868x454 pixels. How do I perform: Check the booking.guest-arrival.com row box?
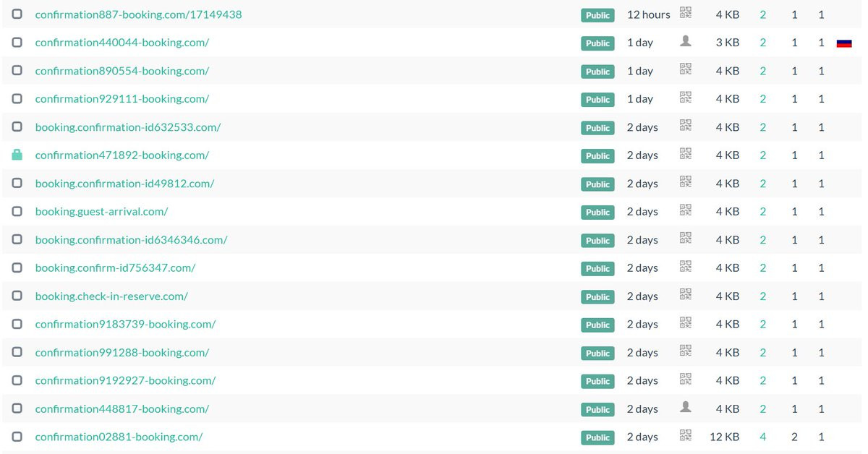click(x=17, y=211)
